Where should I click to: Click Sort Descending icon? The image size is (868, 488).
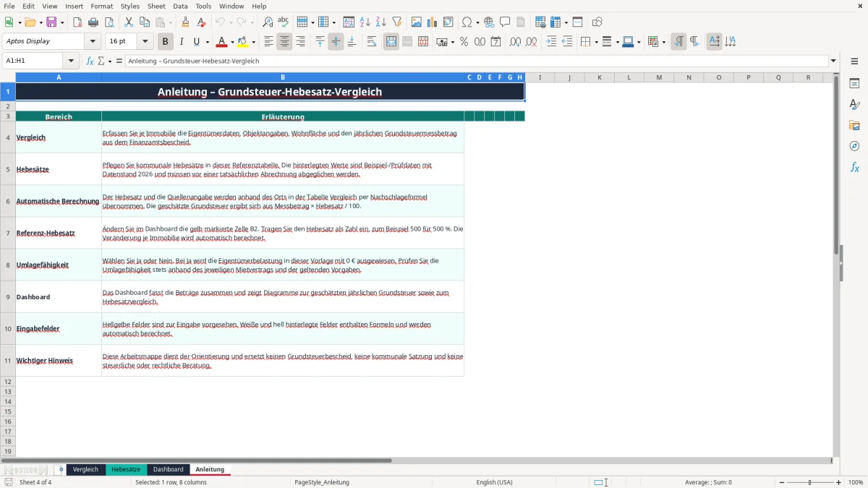(380, 22)
